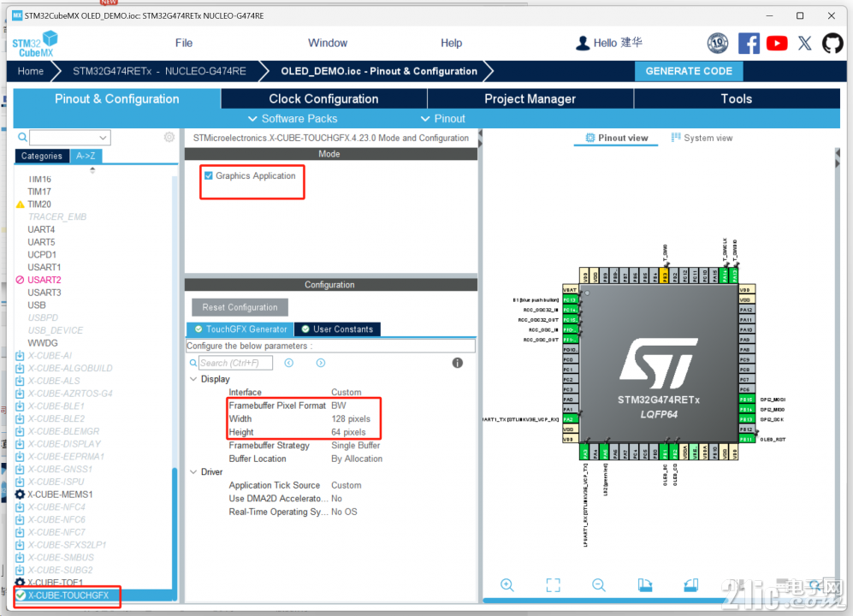Open the GitHub icon
This screenshot has height=616, width=853.
pos(832,43)
